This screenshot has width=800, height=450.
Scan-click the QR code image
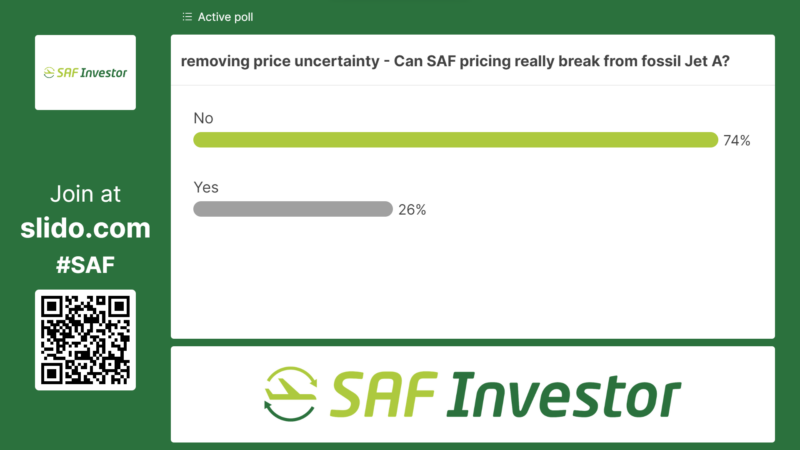tap(85, 340)
